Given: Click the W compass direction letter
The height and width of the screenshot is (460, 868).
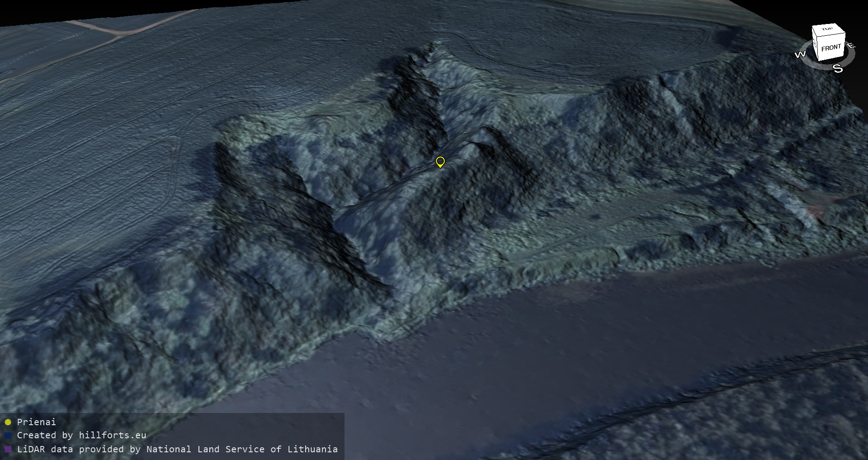Looking at the screenshot, I should point(800,55).
